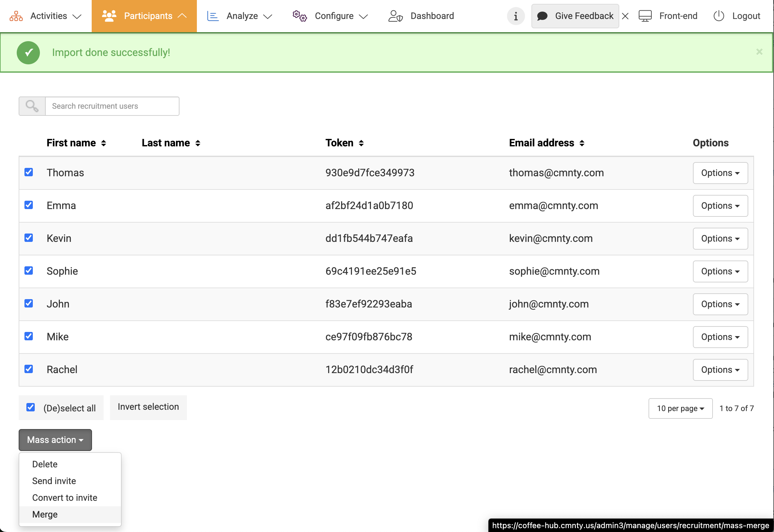Image resolution: width=774 pixels, height=532 pixels.
Task: Select Merge from the Mass action menu
Action: (45, 514)
